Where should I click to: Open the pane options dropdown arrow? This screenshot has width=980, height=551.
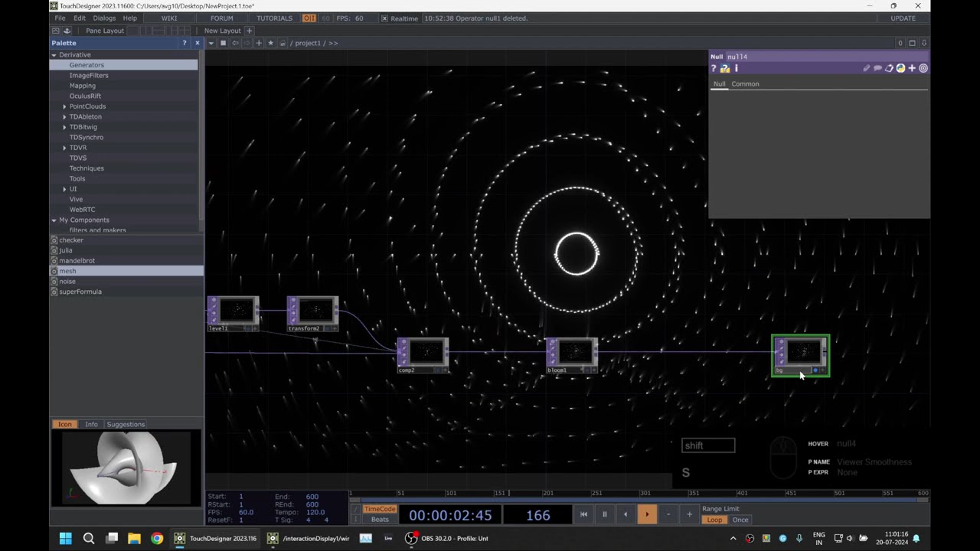click(211, 43)
